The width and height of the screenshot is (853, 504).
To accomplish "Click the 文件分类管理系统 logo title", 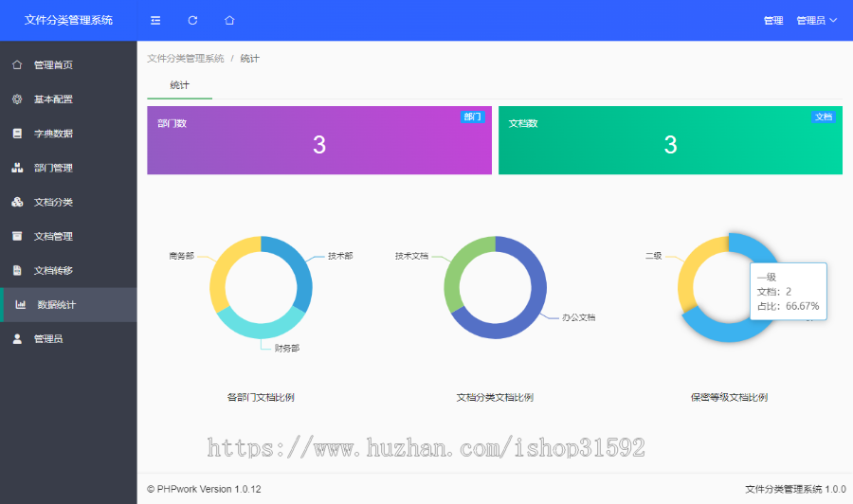I will point(68,20).
